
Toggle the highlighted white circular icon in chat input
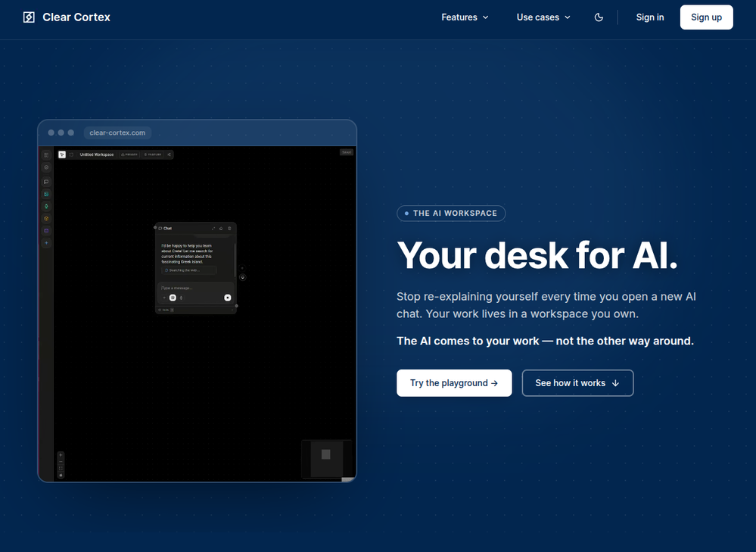[x=173, y=298]
